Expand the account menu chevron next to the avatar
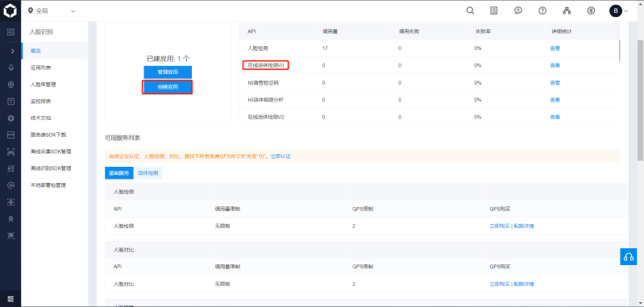The width and height of the screenshot is (644, 307). click(x=626, y=11)
